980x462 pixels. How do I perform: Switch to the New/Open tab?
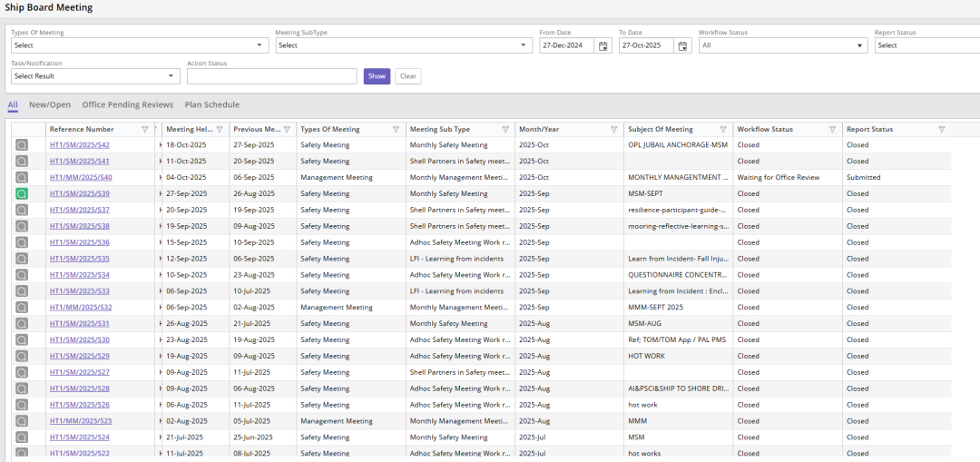tap(49, 105)
